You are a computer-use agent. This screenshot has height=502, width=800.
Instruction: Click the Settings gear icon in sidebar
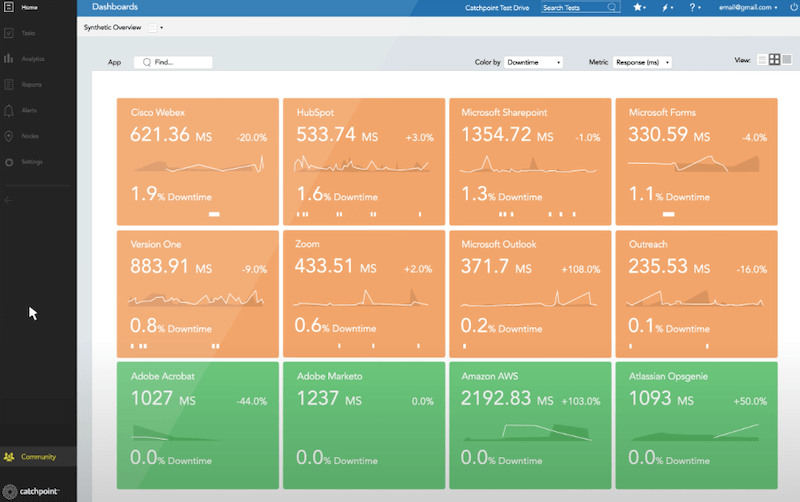(9, 162)
